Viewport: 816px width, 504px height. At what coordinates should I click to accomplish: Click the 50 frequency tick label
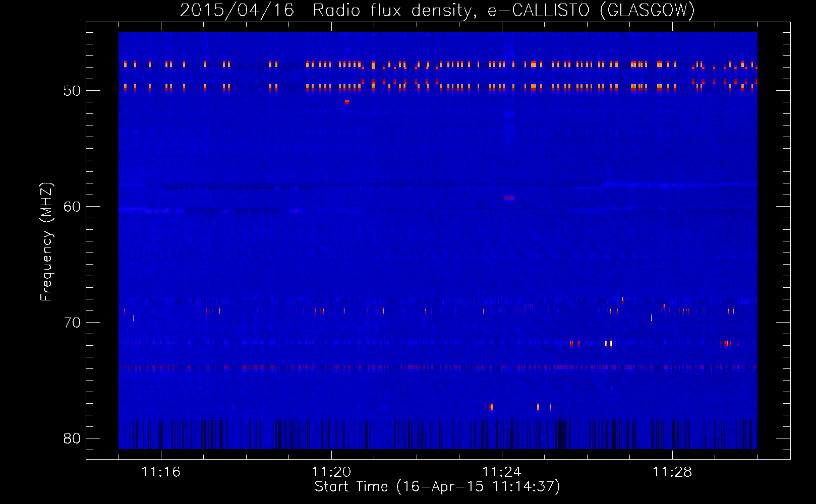[72, 91]
